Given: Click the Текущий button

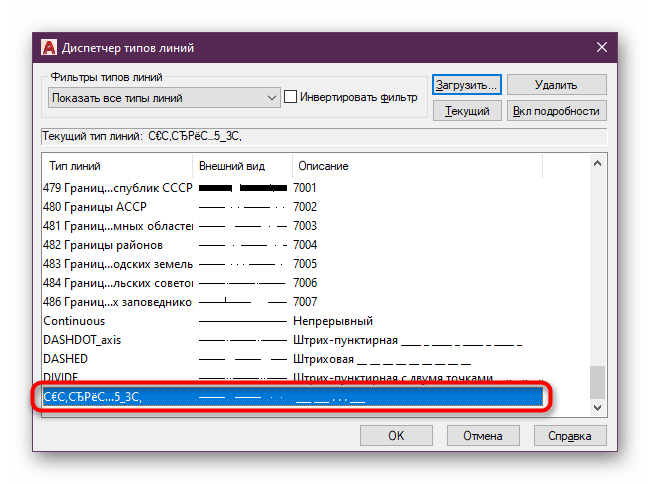Looking at the screenshot, I should (467, 111).
